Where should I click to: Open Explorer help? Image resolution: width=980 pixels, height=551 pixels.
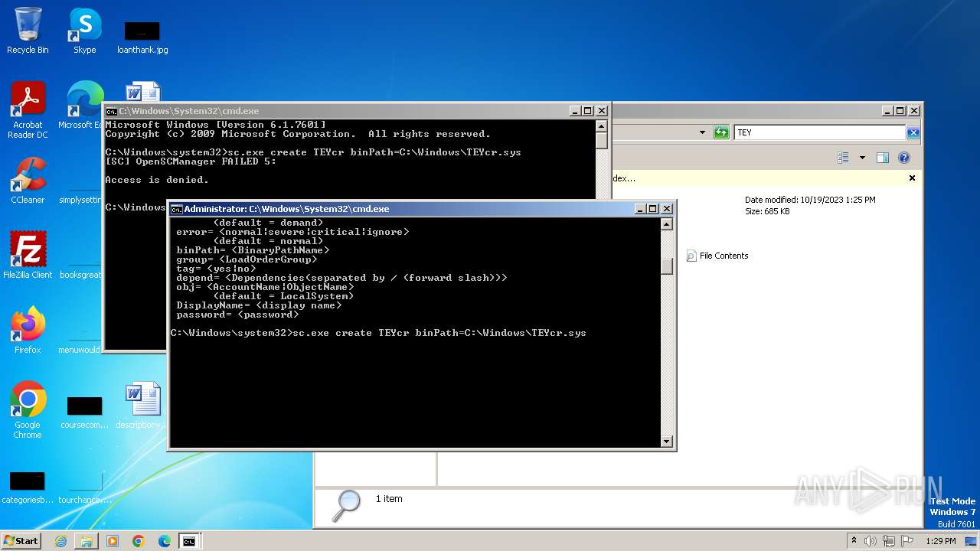coord(903,158)
